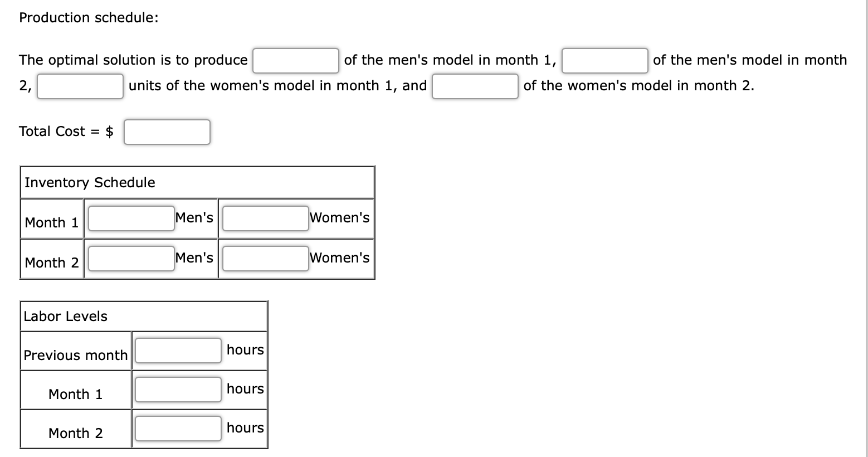Click the Month 1 Men's inventory field
Screen dimensions: 868x457
pyautogui.click(x=130, y=217)
